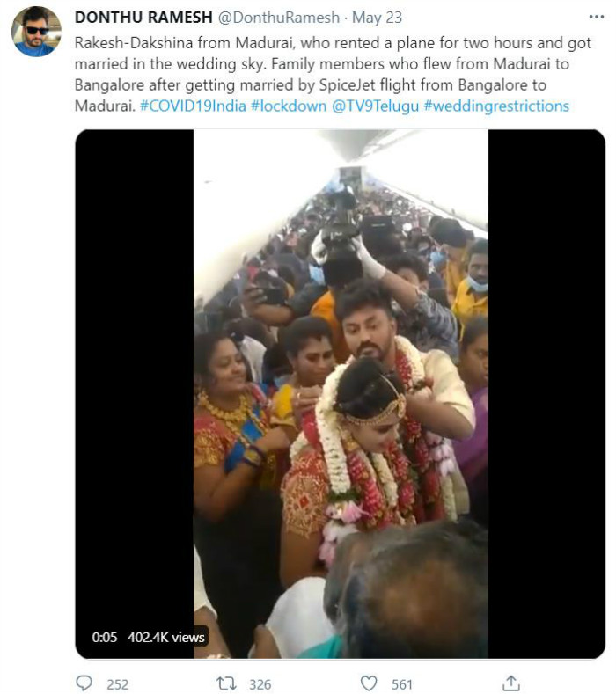Open the three-dot more options menu

pos(596,17)
